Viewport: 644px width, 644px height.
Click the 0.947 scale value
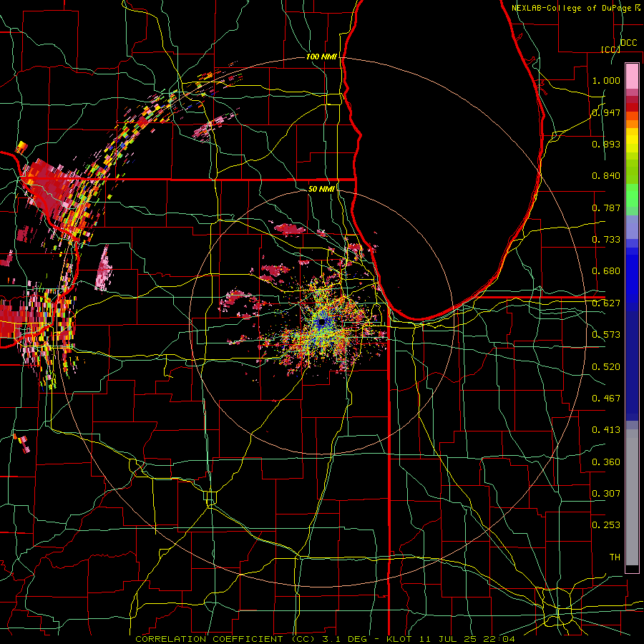click(x=606, y=112)
